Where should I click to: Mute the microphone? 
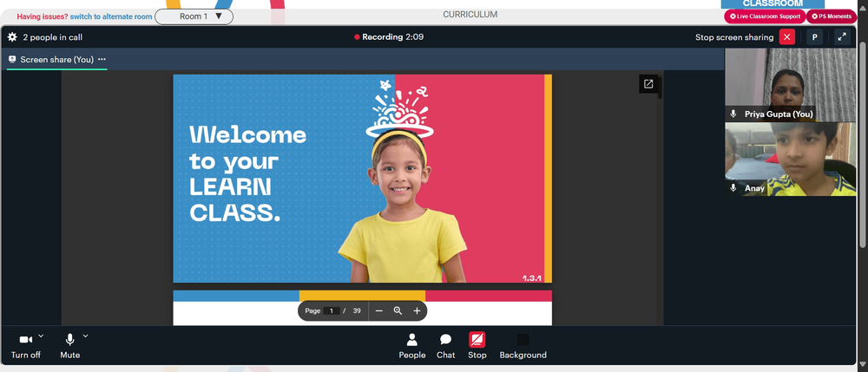click(69, 346)
